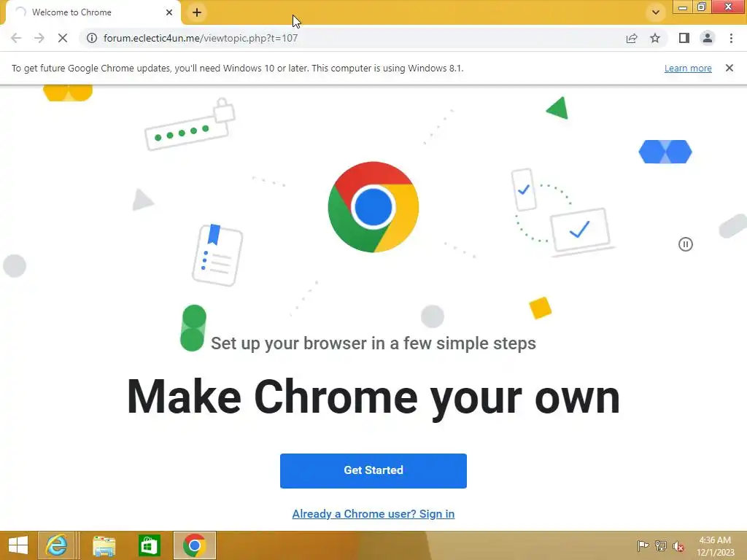747x560 pixels.
Task: Click 'Make Chrome your own' heading
Action: (373, 397)
